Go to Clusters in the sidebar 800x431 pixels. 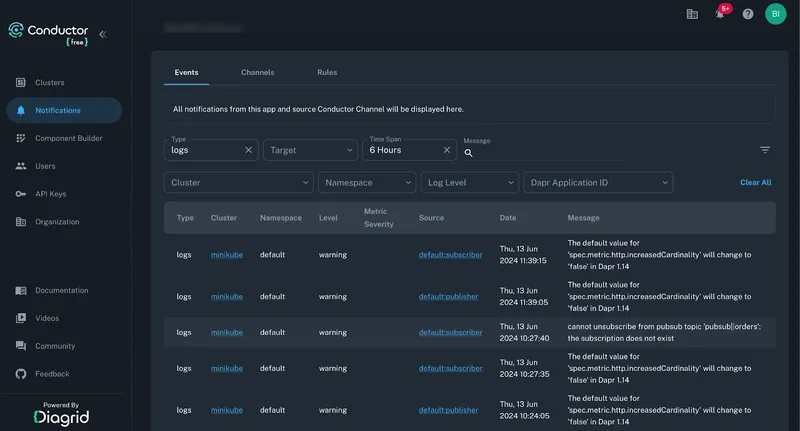click(x=49, y=82)
